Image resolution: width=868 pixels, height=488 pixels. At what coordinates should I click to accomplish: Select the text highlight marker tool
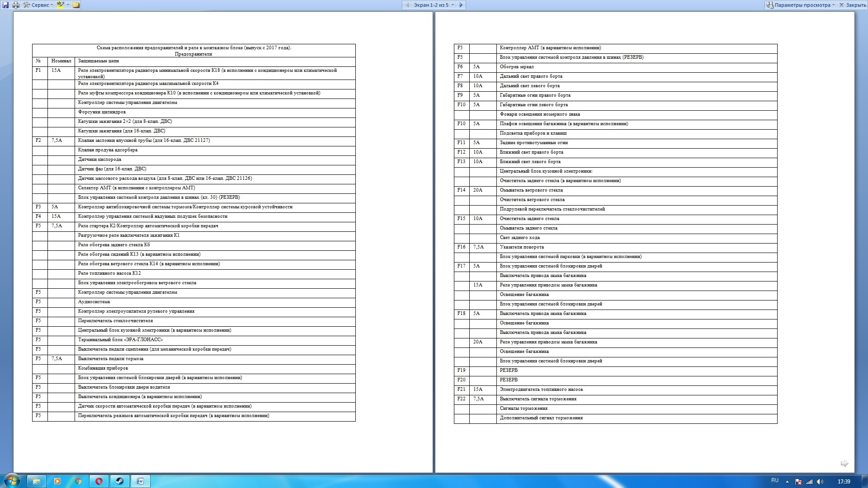[x=60, y=5]
